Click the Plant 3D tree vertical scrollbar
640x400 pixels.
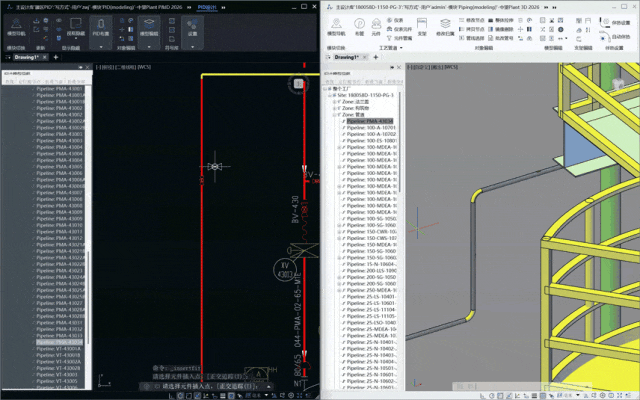coord(400,143)
